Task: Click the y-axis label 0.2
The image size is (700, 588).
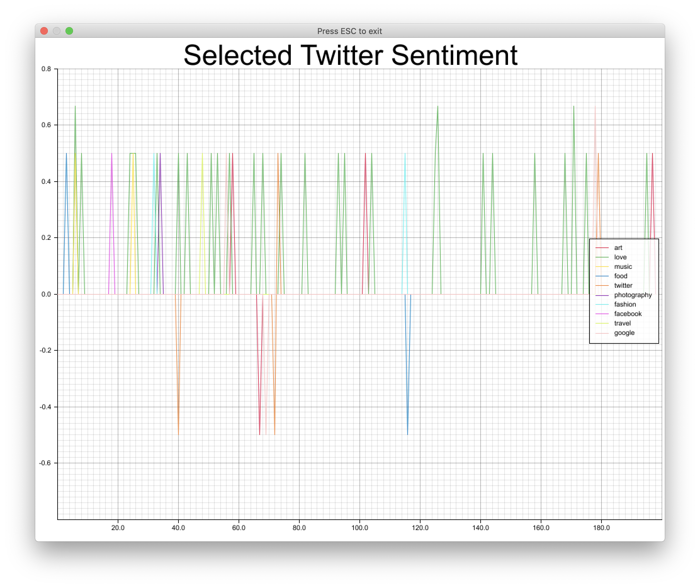Action: pos(46,237)
